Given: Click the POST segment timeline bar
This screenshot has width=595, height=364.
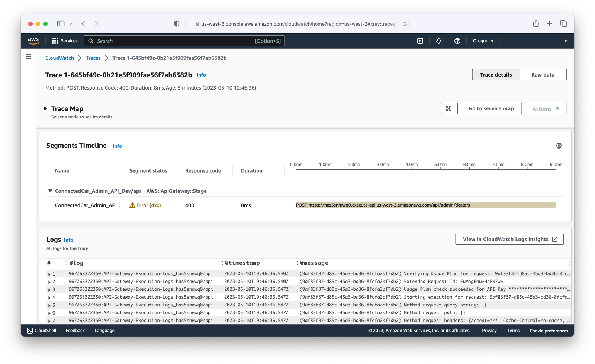Looking at the screenshot, I should click(426, 205).
